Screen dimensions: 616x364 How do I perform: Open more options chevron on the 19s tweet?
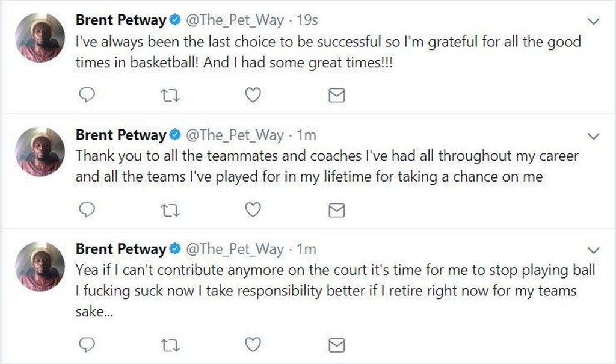(593, 22)
